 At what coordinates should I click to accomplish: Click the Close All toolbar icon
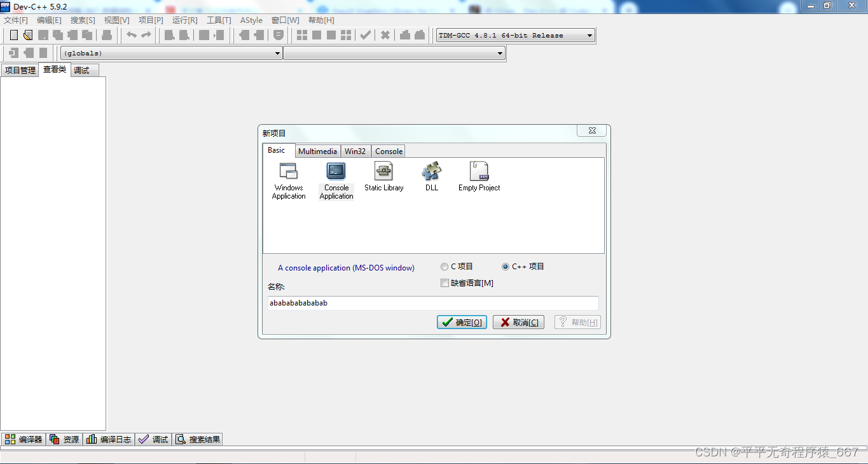coord(87,35)
